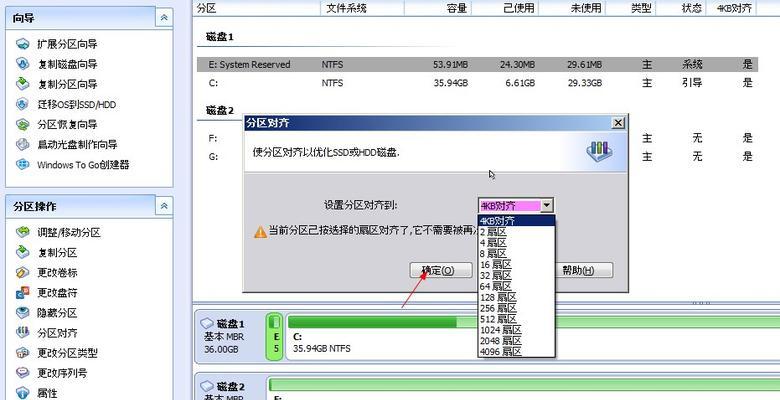Open the 扩展分区向导 icon
Image resolution: width=780 pixels, height=400 pixels.
23,44
